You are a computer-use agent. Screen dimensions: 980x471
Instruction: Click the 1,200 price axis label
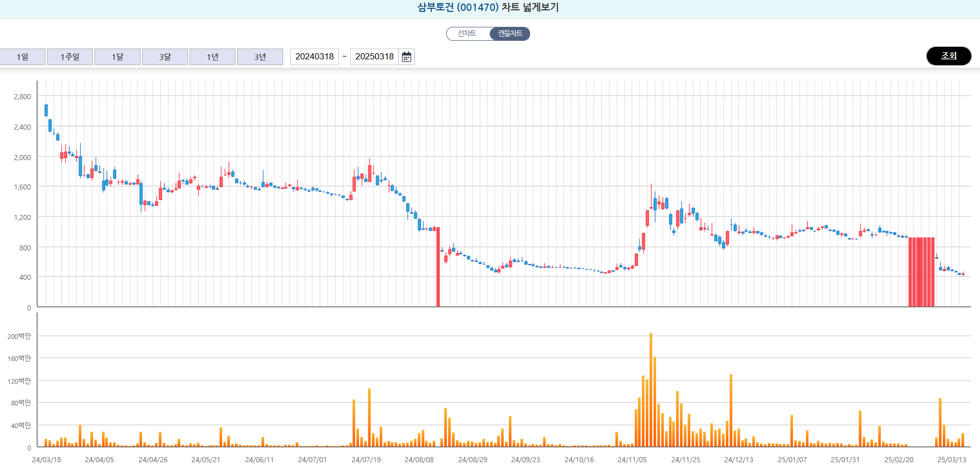22,217
